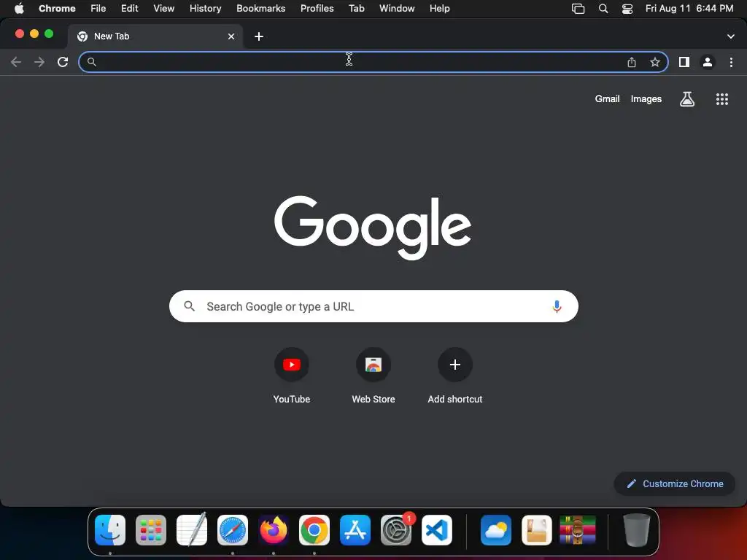
Task: Open the Images link
Action: pos(646,99)
